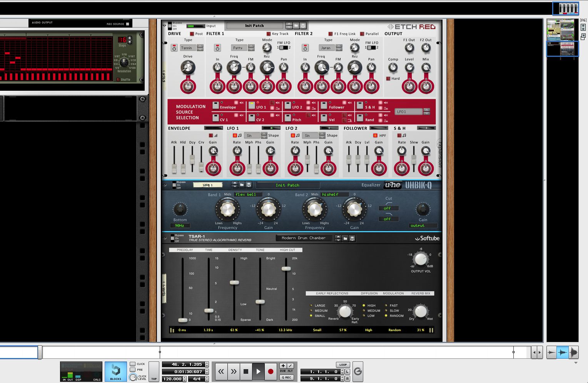Toggle the Drive section power button
This screenshot has height=383, width=588.
(x=174, y=48)
